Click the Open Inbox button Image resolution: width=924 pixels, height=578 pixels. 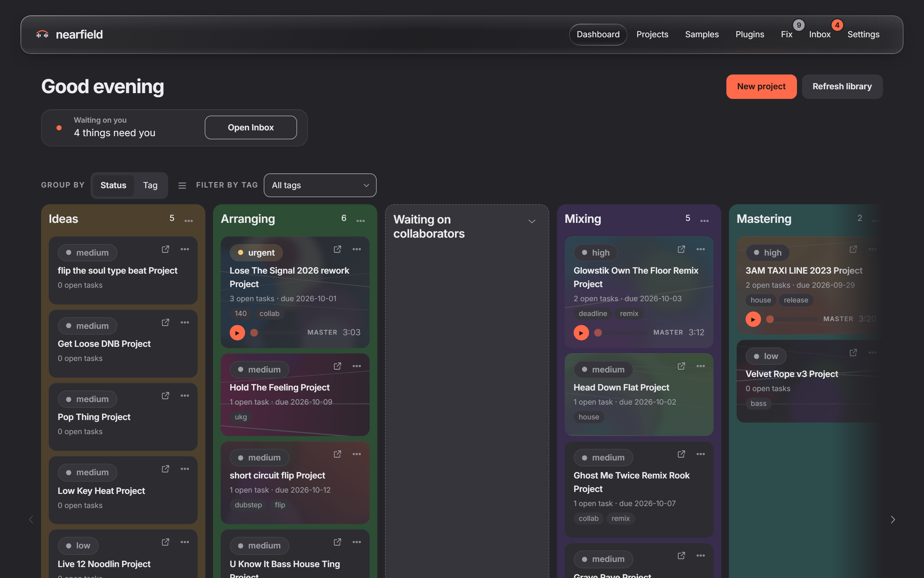pos(251,128)
